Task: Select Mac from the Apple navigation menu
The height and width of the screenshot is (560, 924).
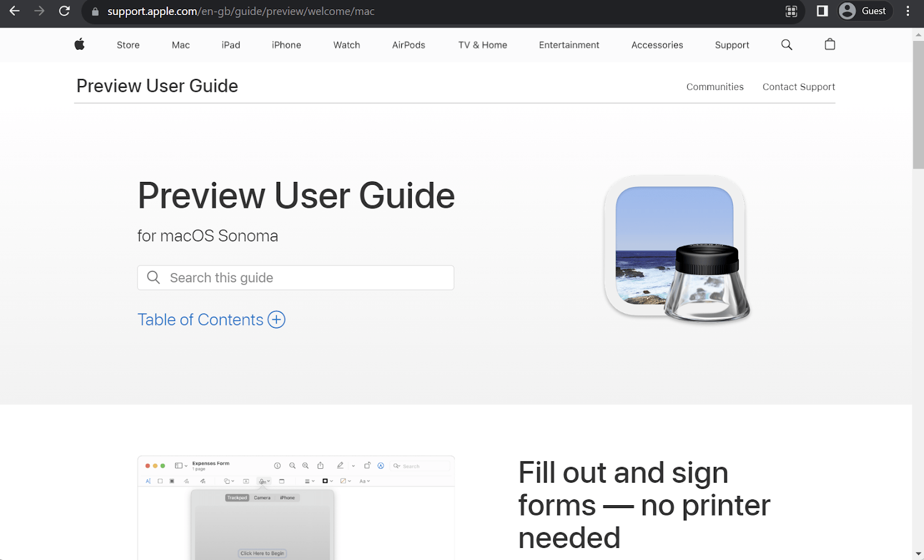Action: [180, 44]
